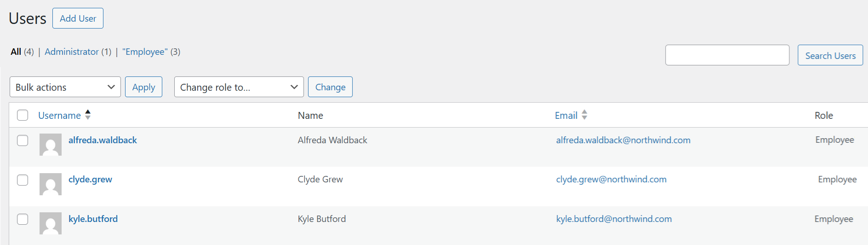Image resolution: width=868 pixels, height=245 pixels.
Task: Focus the user search input field
Action: click(727, 55)
